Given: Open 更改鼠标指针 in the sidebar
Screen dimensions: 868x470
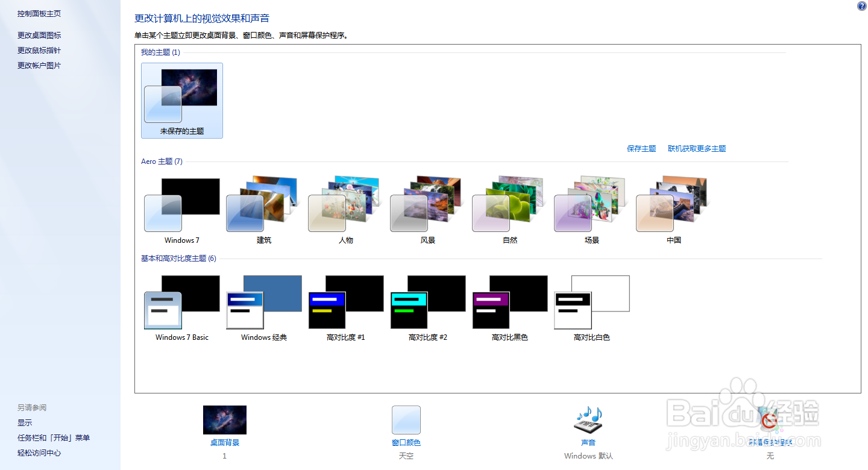Looking at the screenshot, I should point(39,51).
